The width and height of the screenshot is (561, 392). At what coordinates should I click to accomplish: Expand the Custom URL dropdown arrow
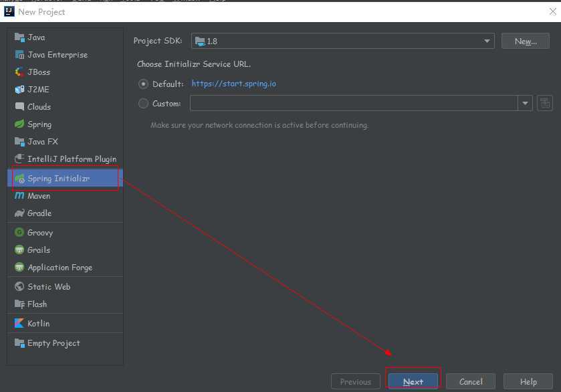point(525,103)
